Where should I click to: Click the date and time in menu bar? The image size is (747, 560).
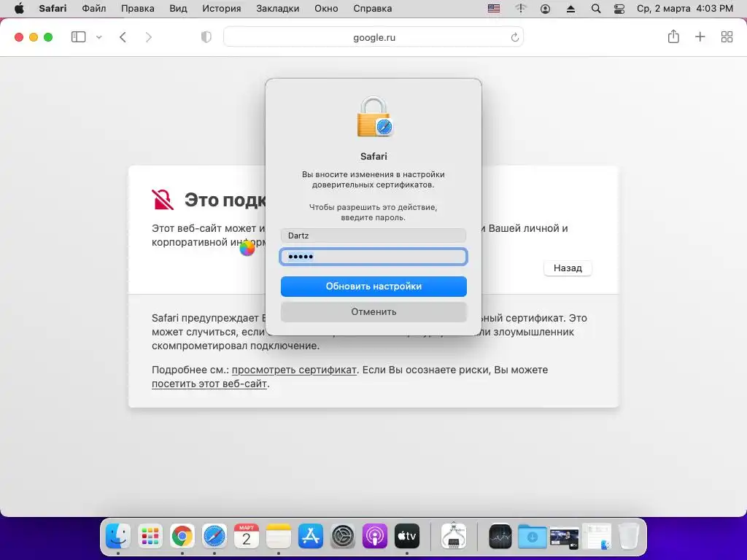(x=684, y=9)
